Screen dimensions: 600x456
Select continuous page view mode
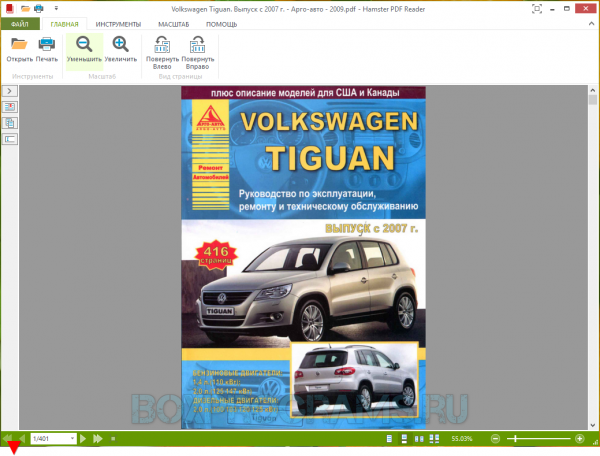click(x=404, y=439)
